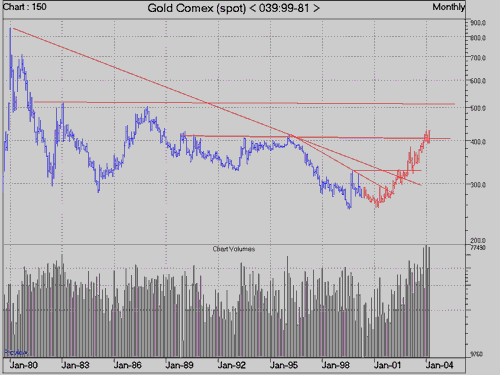
Task: Click the 500.0 price axis label
Action: (x=478, y=108)
